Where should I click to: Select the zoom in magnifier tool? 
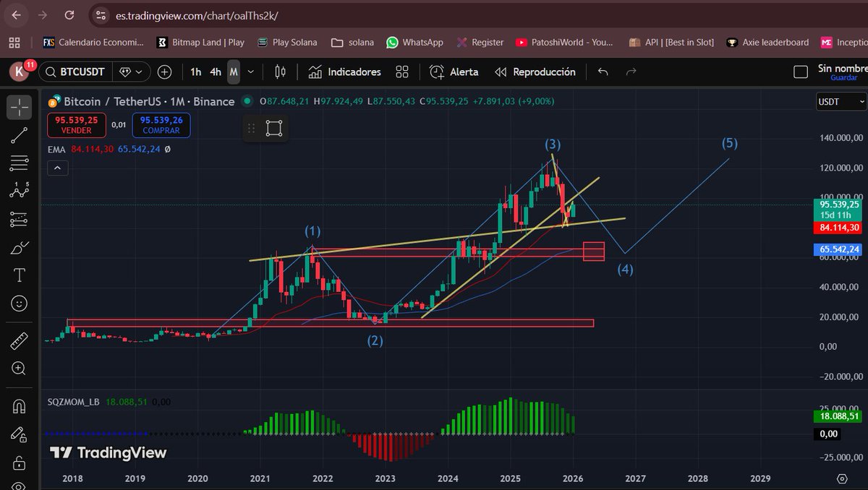(x=20, y=369)
